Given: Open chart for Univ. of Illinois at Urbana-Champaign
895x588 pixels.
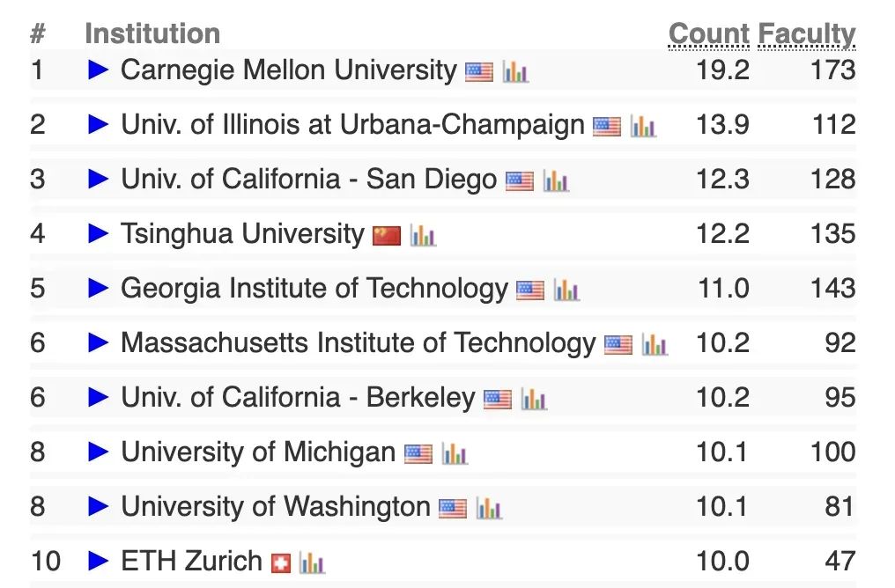Looking at the screenshot, I should coord(643,127).
